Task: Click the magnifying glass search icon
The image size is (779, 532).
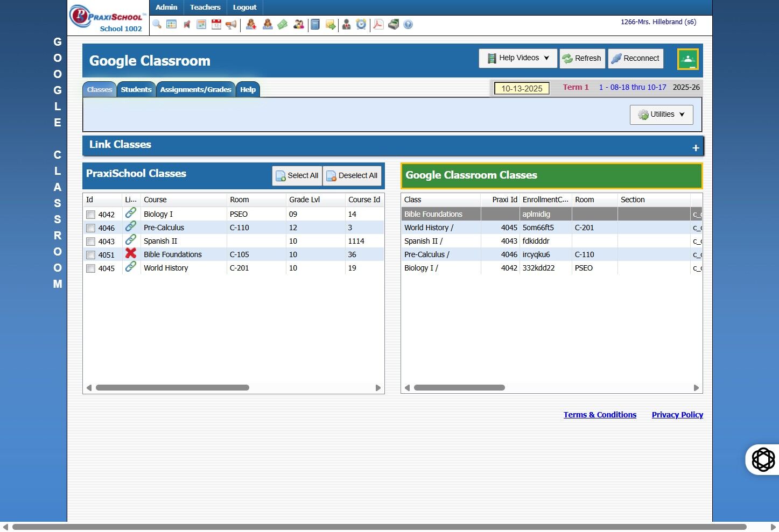Action: click(x=157, y=24)
